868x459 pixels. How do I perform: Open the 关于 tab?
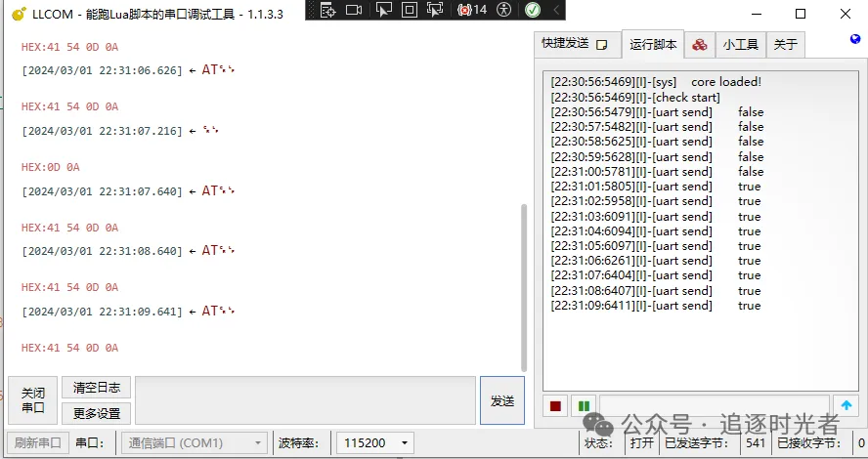click(x=786, y=45)
